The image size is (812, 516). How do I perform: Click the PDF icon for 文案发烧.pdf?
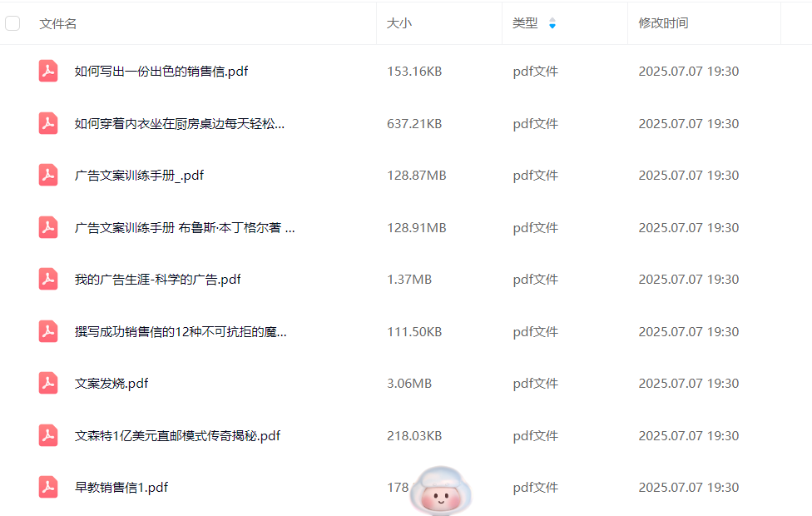pyautogui.click(x=48, y=384)
